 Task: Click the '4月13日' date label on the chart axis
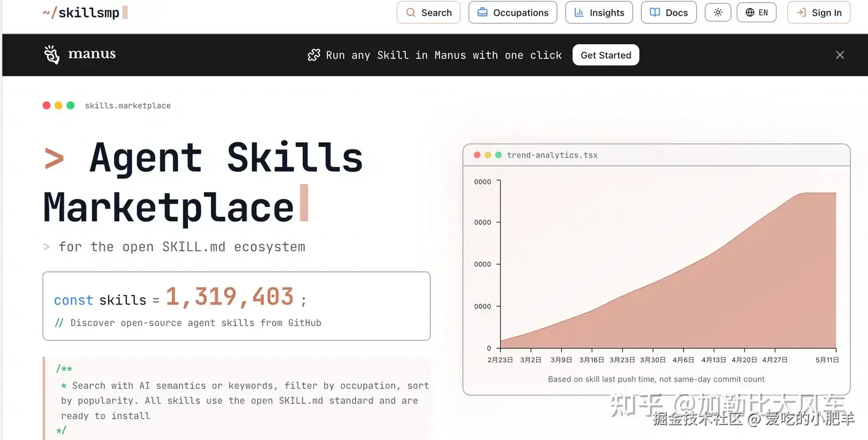(x=714, y=360)
